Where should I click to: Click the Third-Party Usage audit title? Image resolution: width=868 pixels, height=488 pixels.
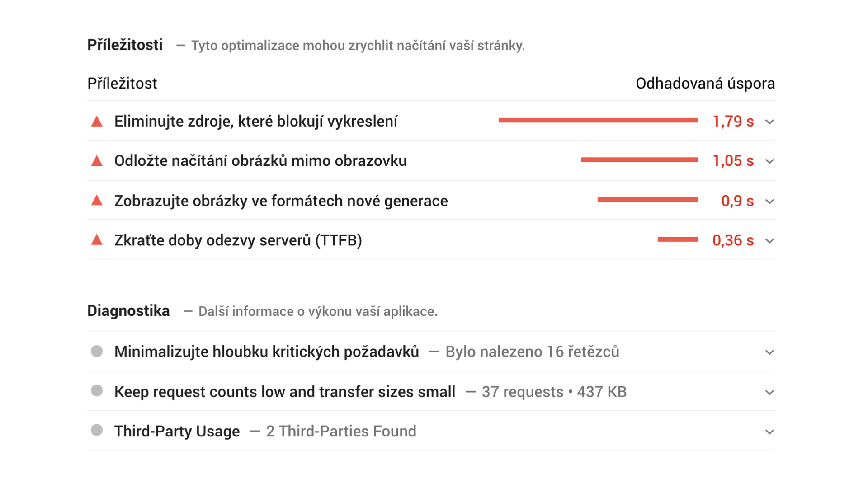[177, 431]
